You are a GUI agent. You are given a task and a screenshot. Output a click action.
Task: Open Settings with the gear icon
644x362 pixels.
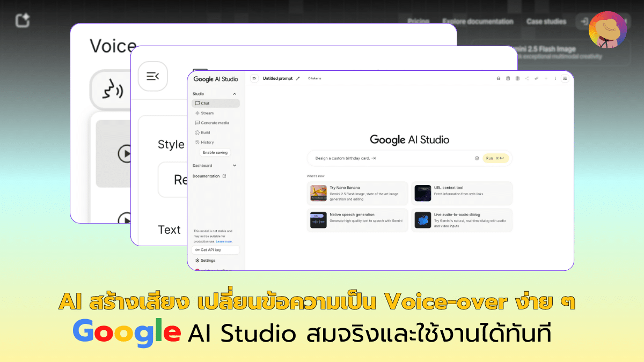pos(197,260)
